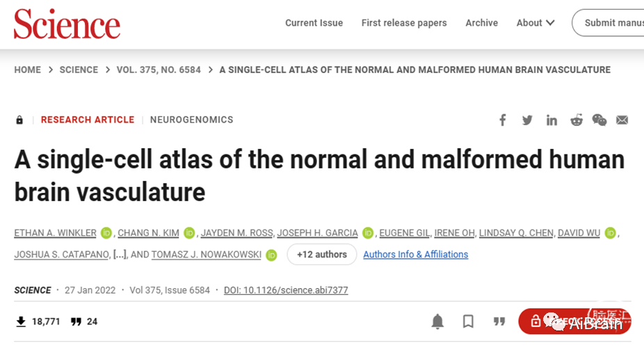This screenshot has width=644, height=350.
Task: Follow the DOI 10.1126/science.abi7377 link
Action: click(286, 290)
